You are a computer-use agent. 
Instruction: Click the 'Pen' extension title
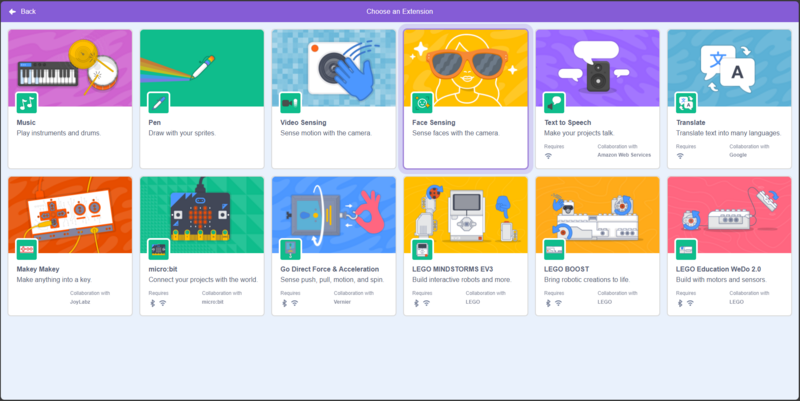pos(155,122)
